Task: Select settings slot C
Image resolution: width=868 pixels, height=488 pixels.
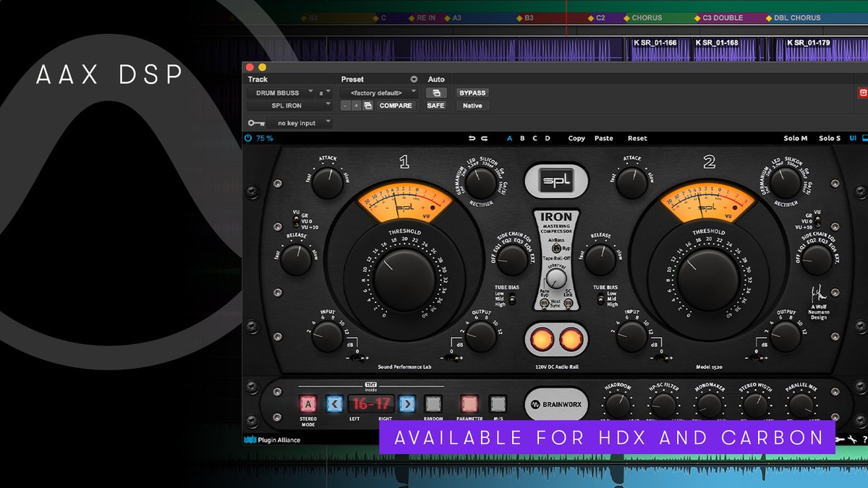Action: [x=535, y=138]
